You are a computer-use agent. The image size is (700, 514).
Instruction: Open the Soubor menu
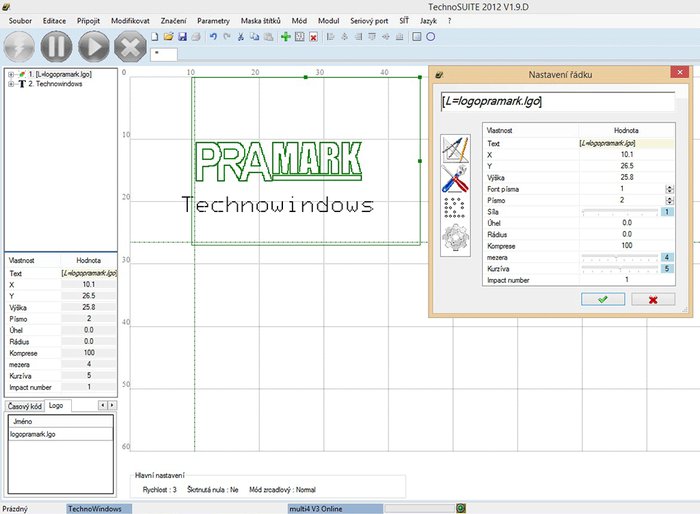coord(20,21)
